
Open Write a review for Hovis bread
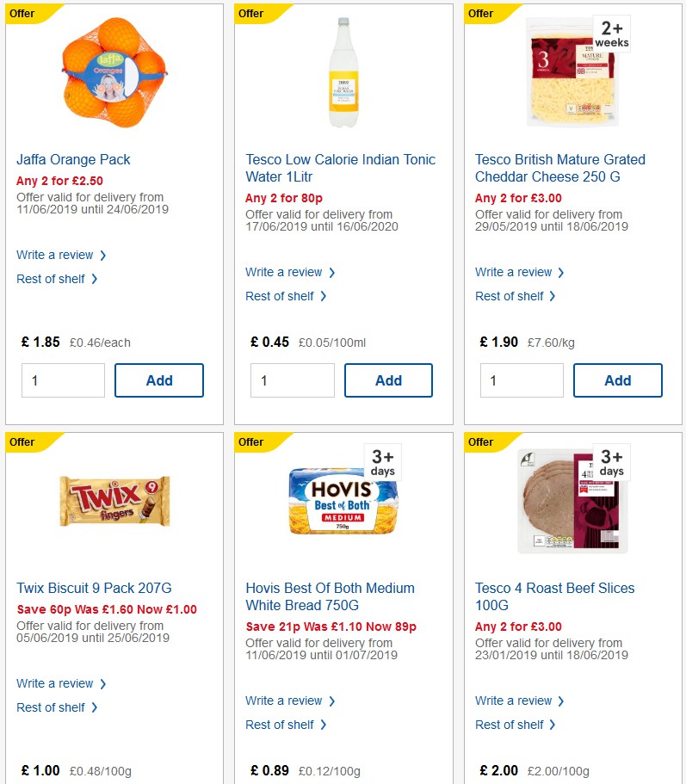(x=286, y=701)
